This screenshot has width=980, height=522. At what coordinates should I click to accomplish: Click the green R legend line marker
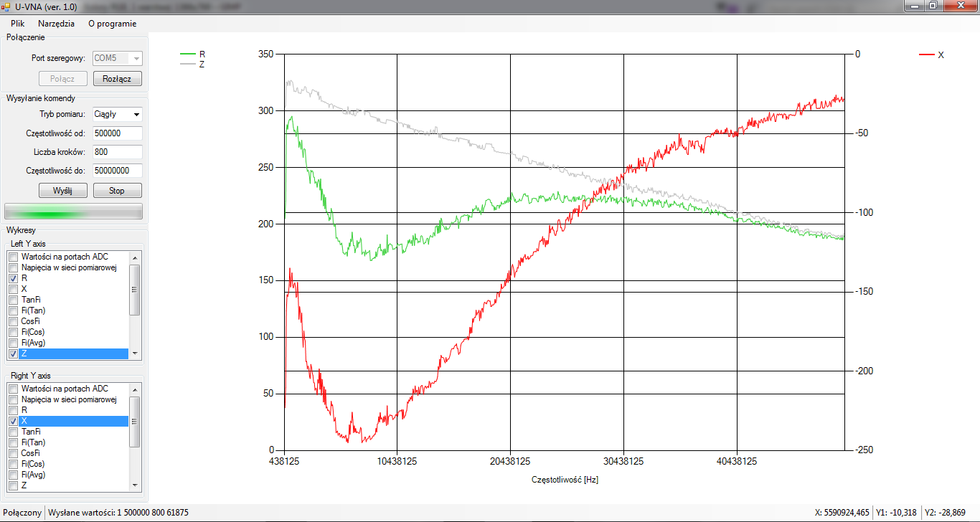(187, 54)
